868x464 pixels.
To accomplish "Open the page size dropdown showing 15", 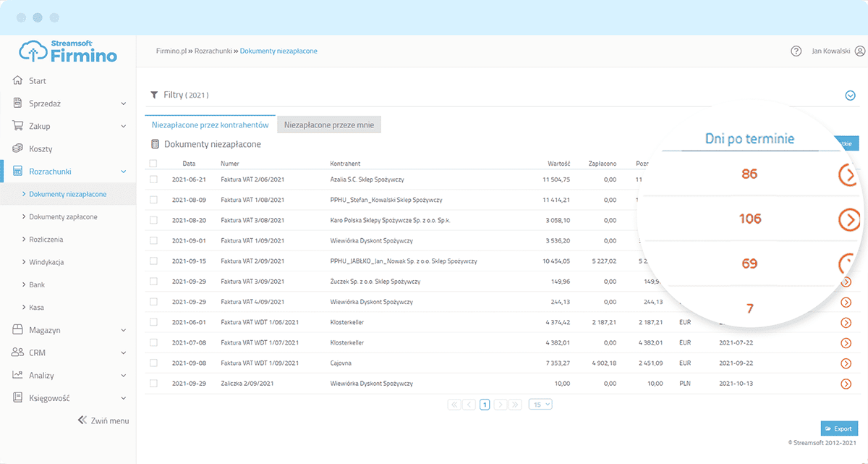I will [x=540, y=405].
